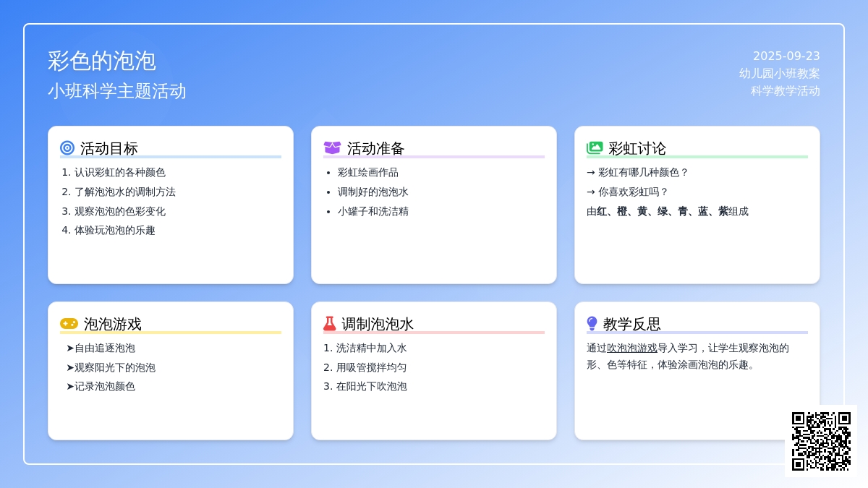Click the red flask icon beside 调制泡泡水

pos(330,324)
